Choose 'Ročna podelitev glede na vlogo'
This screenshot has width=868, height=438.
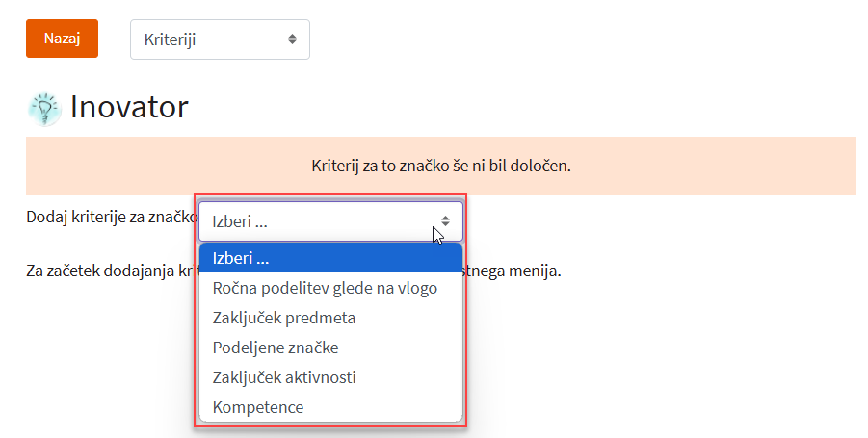pyautogui.click(x=325, y=288)
